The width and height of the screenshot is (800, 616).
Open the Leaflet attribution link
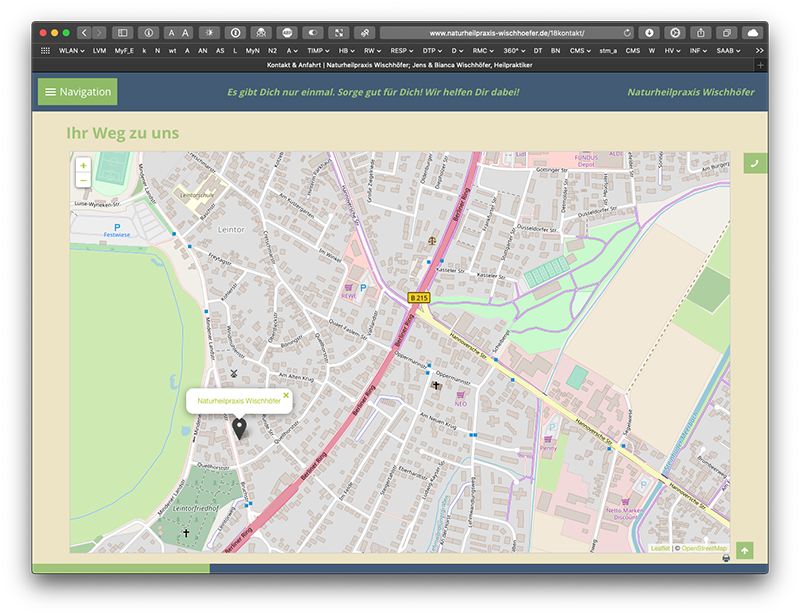[660, 548]
